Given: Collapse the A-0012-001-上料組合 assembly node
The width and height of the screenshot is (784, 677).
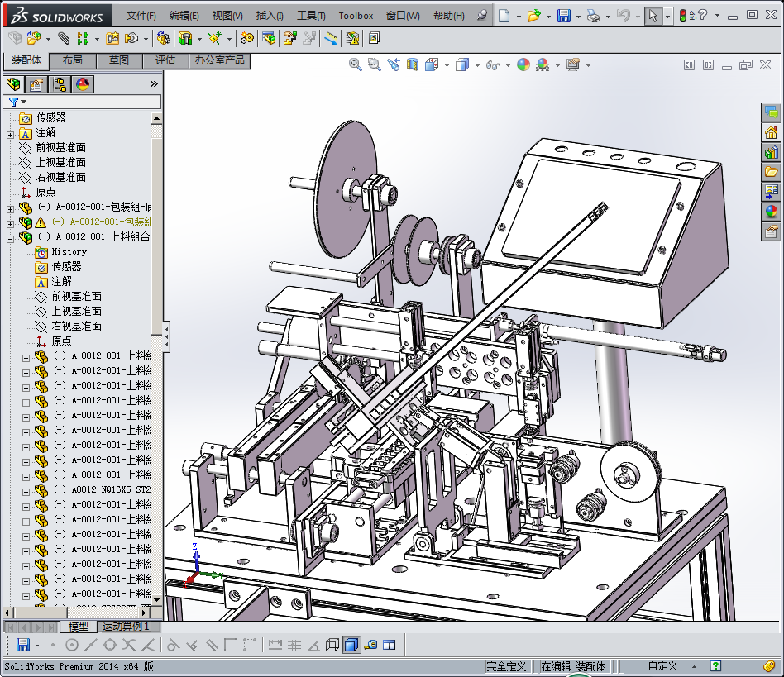Looking at the screenshot, I should click(10, 237).
